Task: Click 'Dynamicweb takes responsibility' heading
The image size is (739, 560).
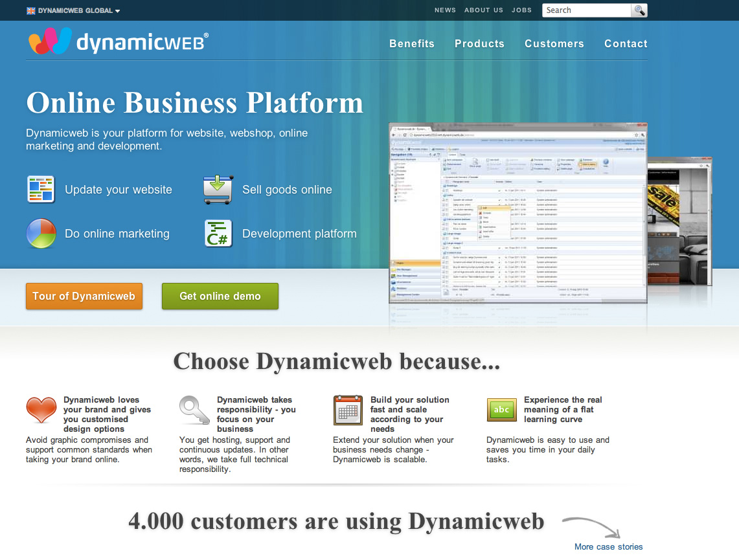Action: pyautogui.click(x=256, y=414)
